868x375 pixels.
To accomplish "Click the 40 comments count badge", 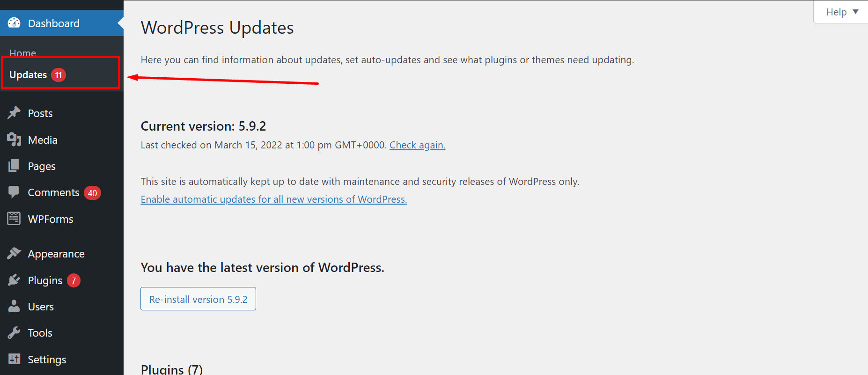I will tap(92, 193).
